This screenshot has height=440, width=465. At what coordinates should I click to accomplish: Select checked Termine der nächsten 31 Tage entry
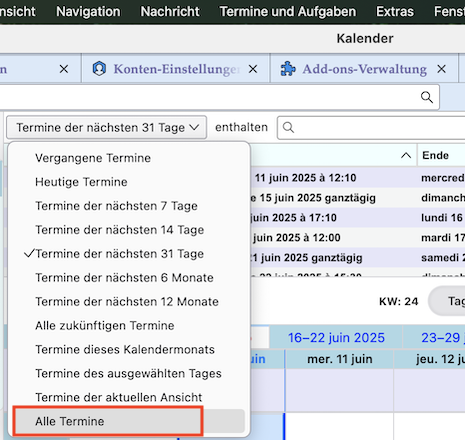128,254
